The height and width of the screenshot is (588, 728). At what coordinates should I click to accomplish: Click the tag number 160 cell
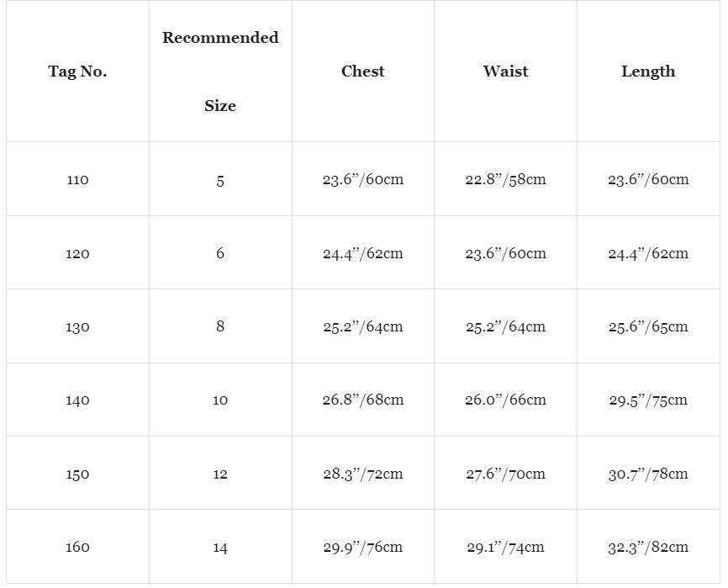click(77, 547)
